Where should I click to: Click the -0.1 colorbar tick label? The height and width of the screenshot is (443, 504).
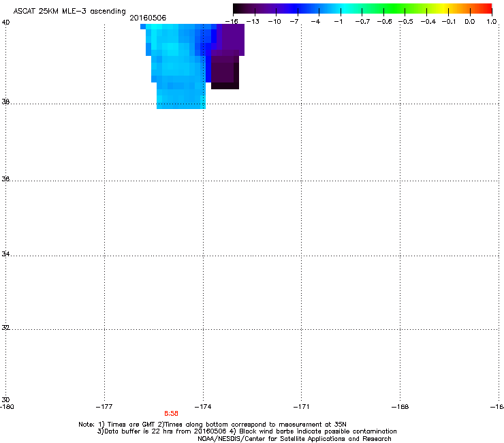coord(449,22)
